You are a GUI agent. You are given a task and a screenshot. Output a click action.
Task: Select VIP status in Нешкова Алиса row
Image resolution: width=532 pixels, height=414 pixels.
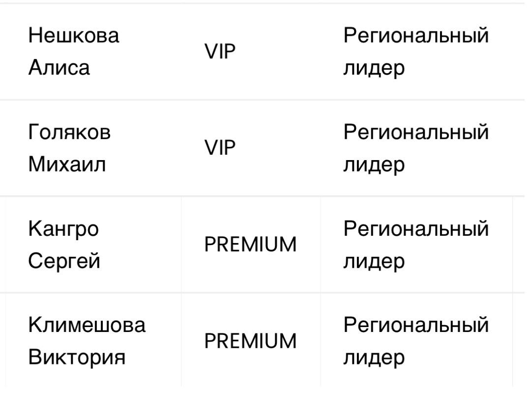tap(220, 52)
